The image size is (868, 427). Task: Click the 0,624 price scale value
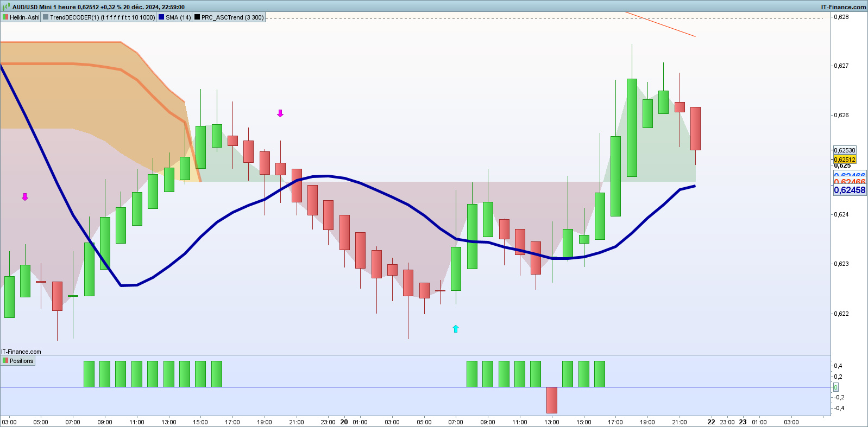[841, 214]
